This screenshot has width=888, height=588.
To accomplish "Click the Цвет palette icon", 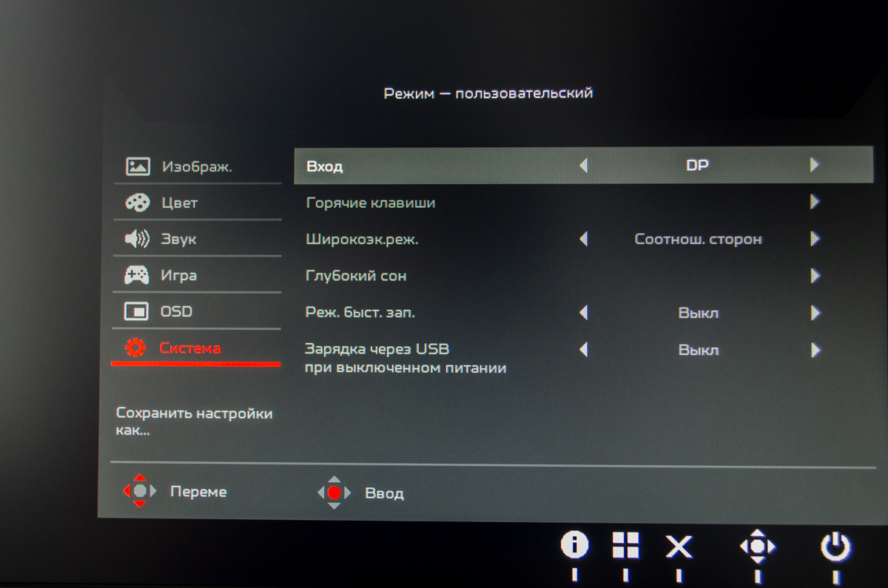I will [137, 203].
